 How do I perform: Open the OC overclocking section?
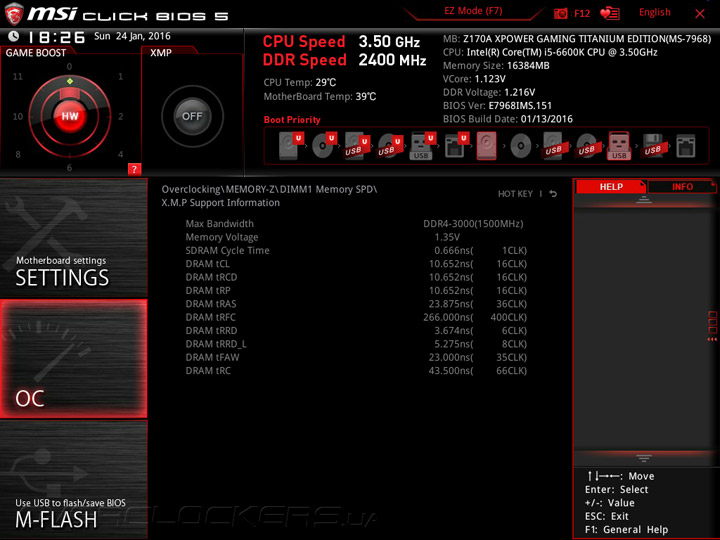coord(73,359)
